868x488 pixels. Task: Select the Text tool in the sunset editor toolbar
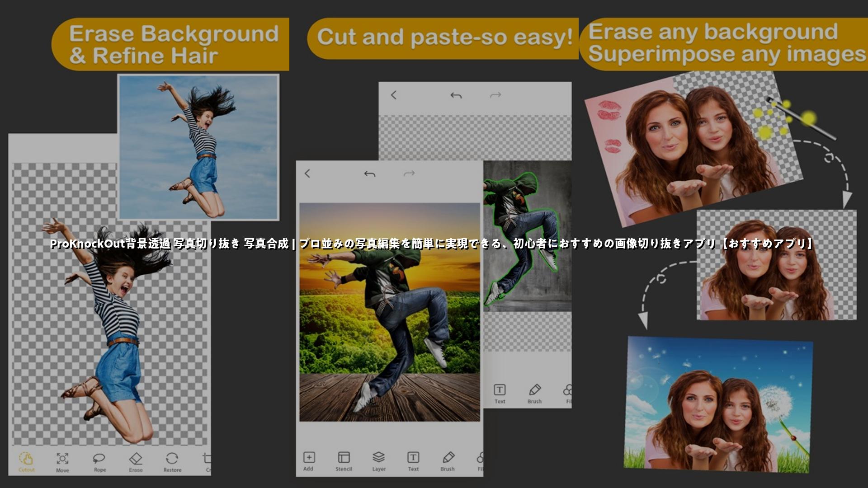tap(413, 461)
